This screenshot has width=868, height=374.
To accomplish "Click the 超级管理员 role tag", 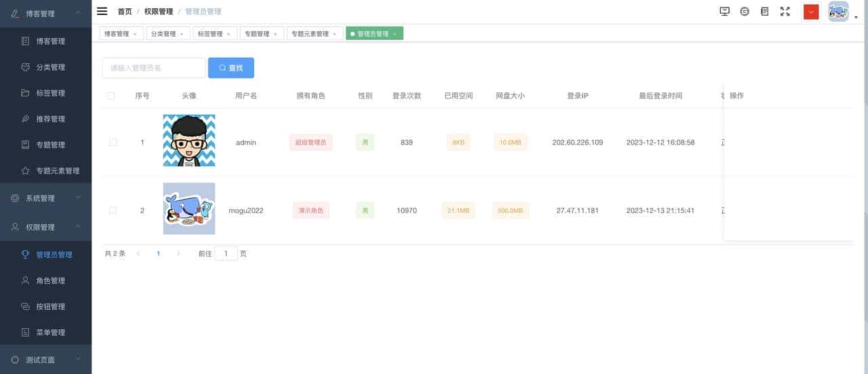I will coord(311,143).
